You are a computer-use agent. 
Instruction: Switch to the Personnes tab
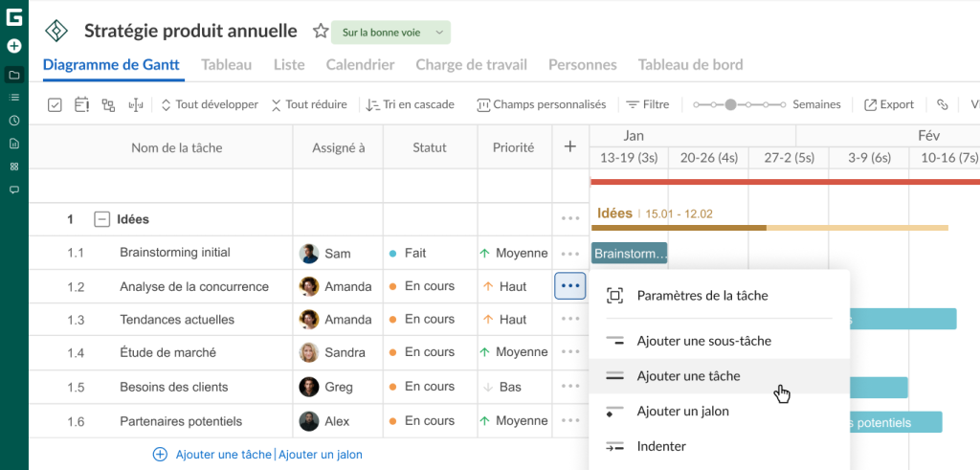[x=583, y=65]
